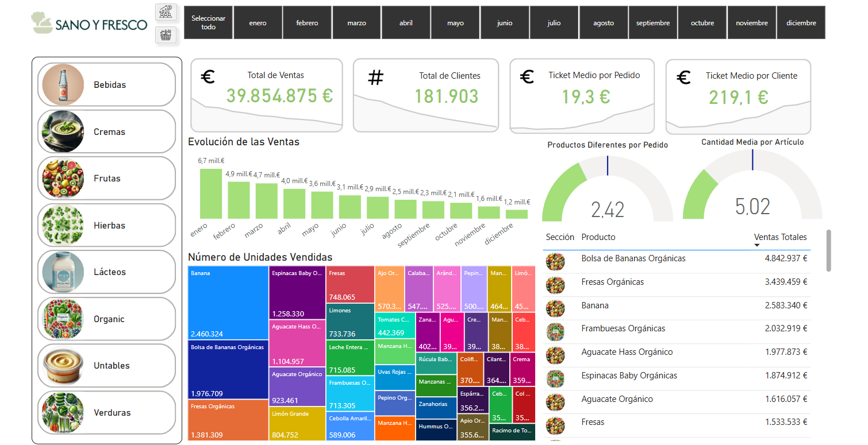
Task: Click the product table vertical scrollbar
Action: point(828,251)
